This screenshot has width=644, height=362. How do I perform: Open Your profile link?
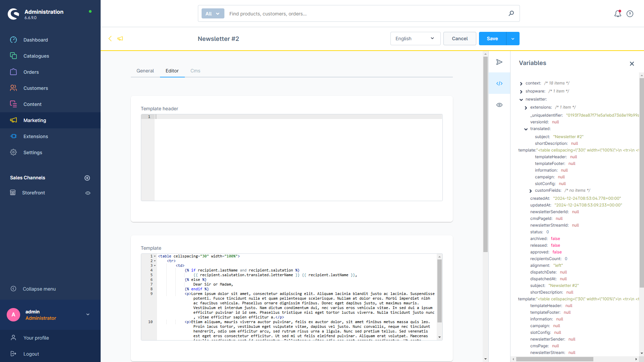[36, 338]
